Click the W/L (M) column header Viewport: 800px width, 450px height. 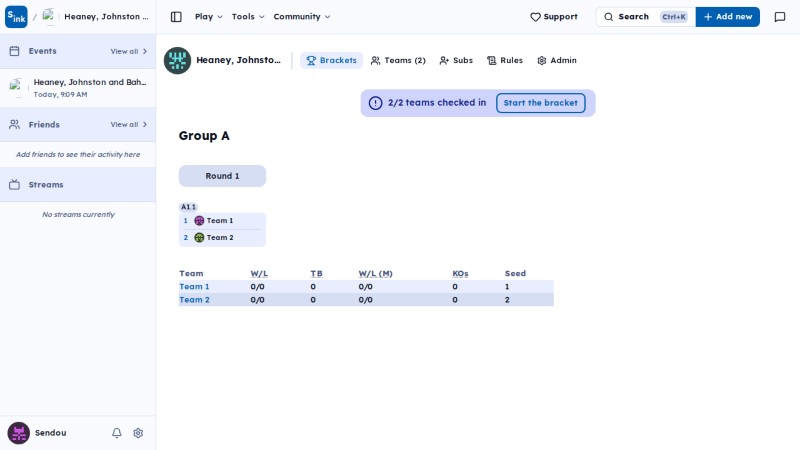click(x=376, y=273)
